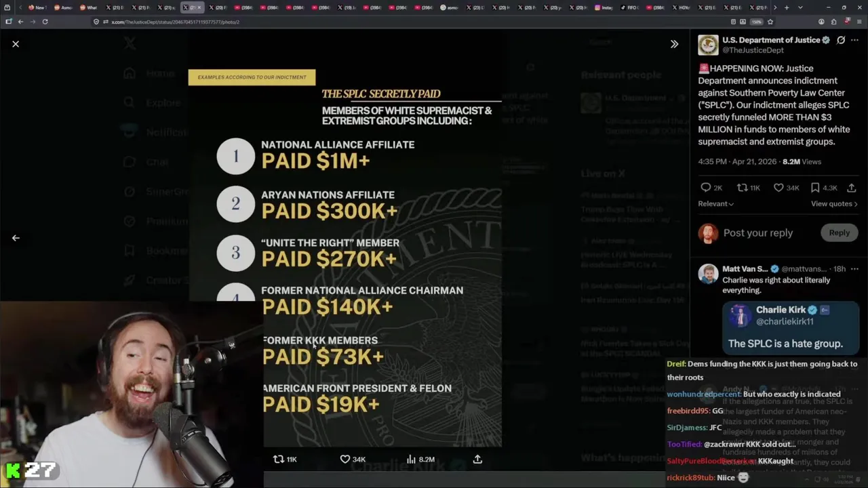Open the browser application menu at toolbar end
868x488 pixels.
pos(860,22)
